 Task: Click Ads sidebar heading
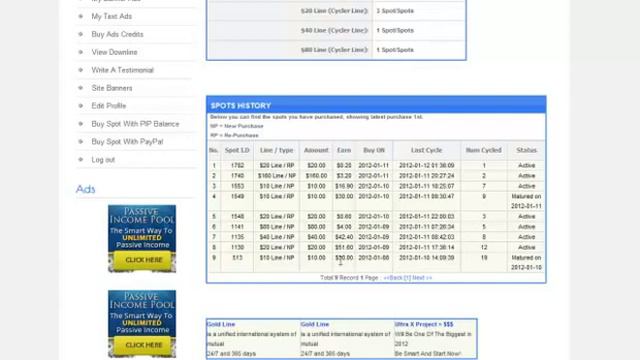[x=85, y=189]
